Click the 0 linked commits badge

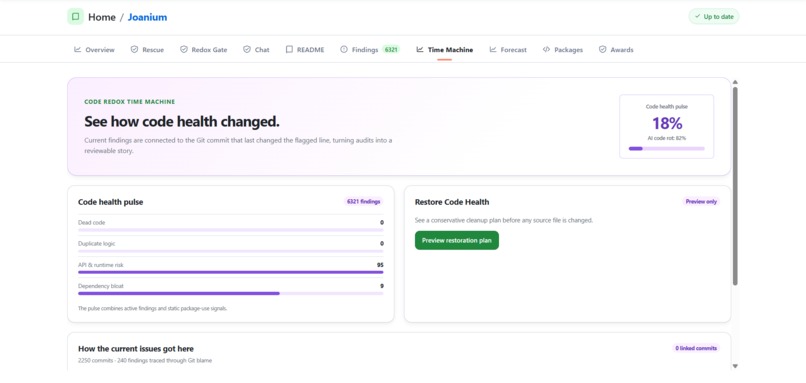coord(696,348)
